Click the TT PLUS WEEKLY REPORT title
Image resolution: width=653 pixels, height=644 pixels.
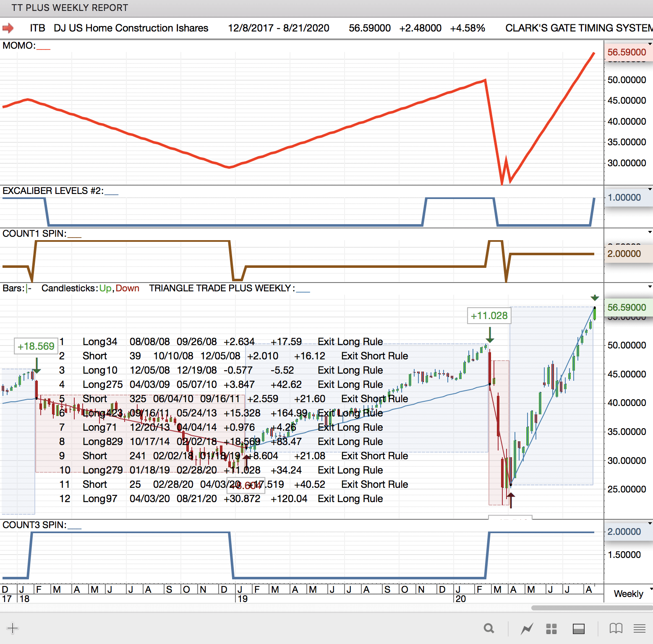point(70,8)
